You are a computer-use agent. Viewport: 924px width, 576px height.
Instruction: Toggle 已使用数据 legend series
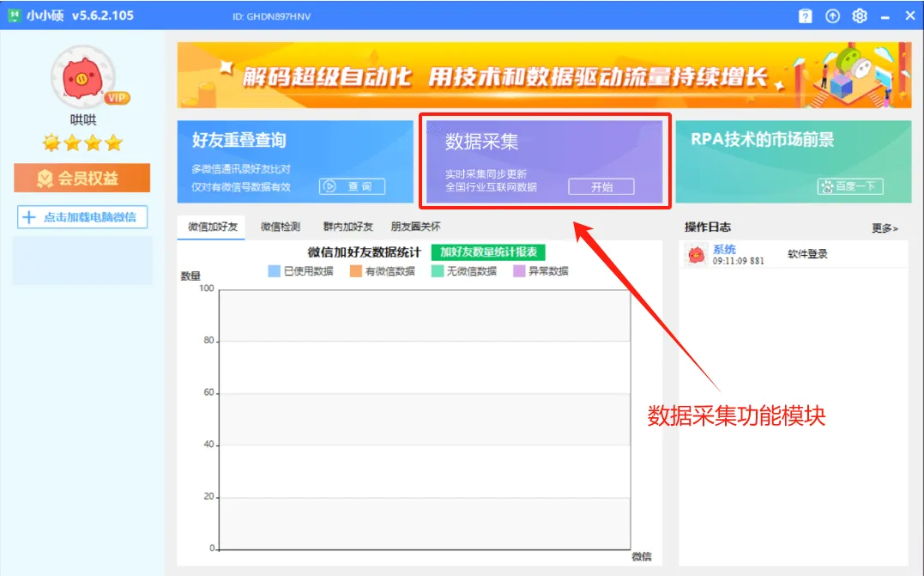pos(300,271)
